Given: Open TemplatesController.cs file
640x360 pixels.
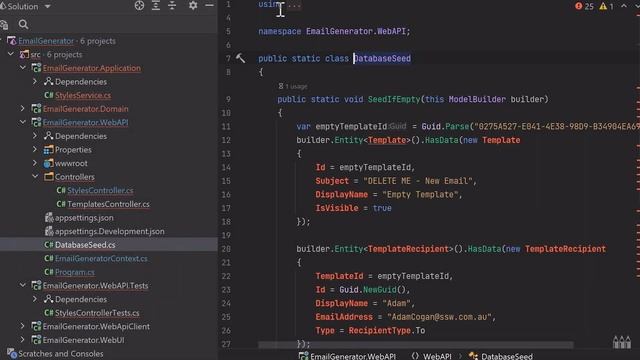Looking at the screenshot, I should [108, 204].
